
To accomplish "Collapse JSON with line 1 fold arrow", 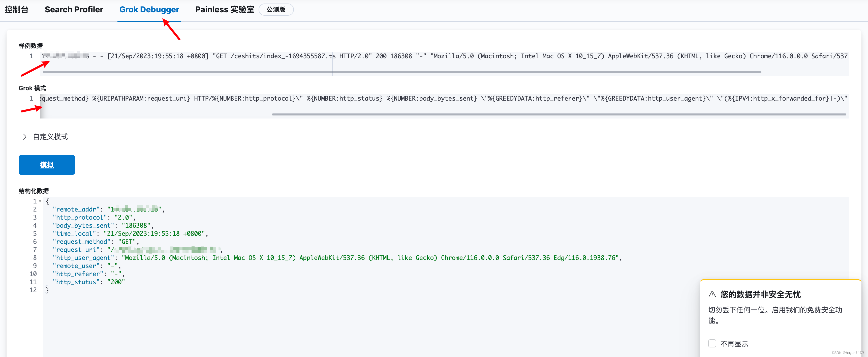I will [40, 201].
